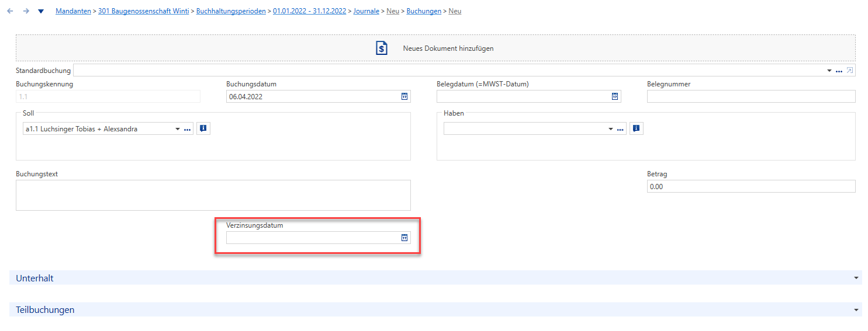Open the 01.01.2022 - 31.12.2022 period link
Image resolution: width=868 pixels, height=331 pixels.
tap(309, 11)
